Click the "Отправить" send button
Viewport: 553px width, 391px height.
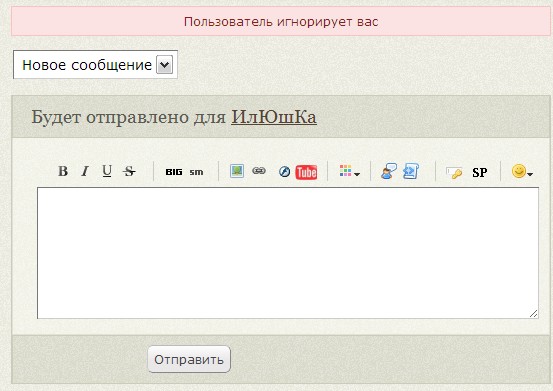click(189, 359)
